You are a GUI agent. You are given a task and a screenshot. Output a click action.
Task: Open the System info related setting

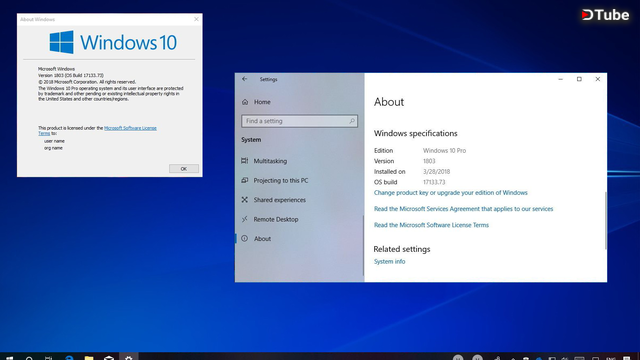click(x=389, y=262)
